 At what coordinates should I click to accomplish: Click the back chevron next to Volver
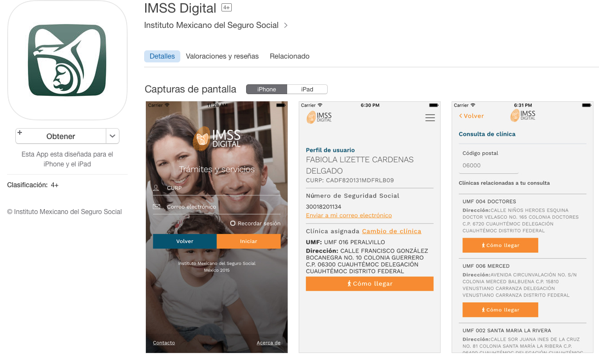tap(460, 116)
